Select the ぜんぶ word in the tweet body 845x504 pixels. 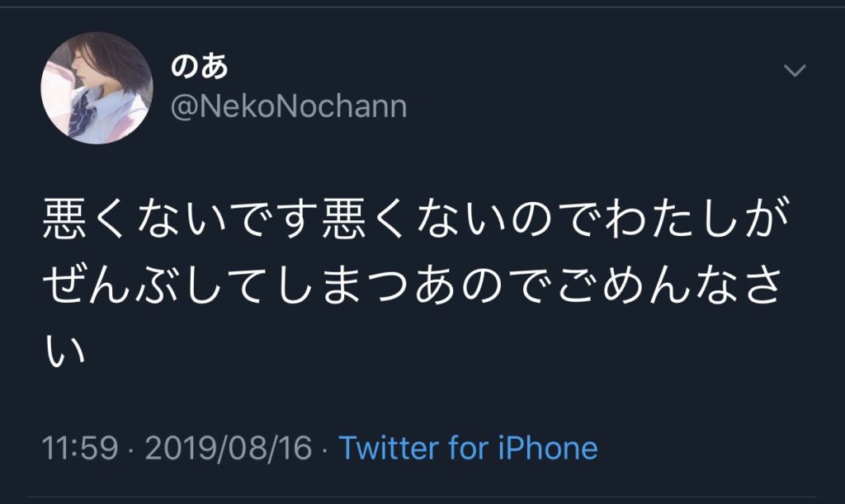(112, 284)
